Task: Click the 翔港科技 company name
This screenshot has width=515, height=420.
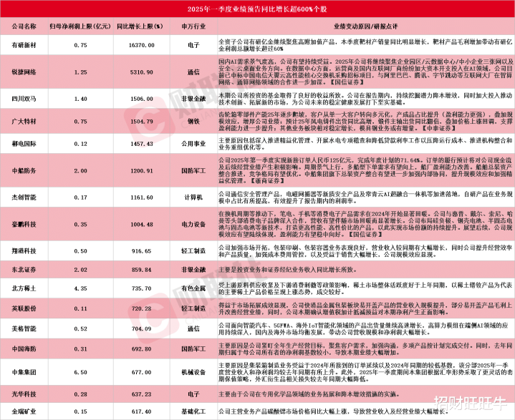Action: [24, 250]
